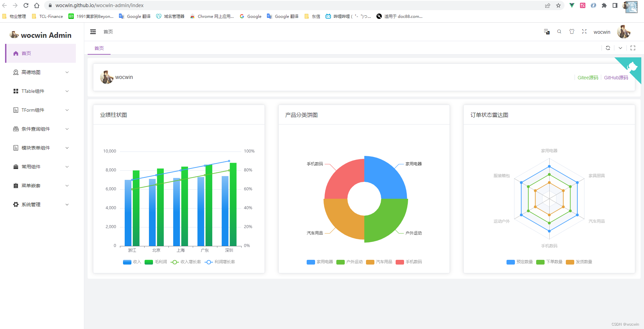Toggle the 利润增长率 legend line

[x=220, y=262]
